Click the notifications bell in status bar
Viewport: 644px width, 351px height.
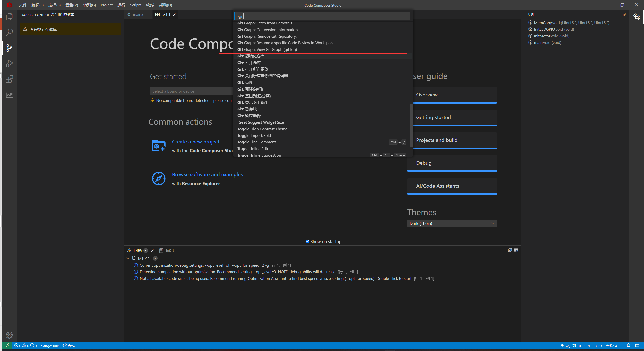coord(628,346)
